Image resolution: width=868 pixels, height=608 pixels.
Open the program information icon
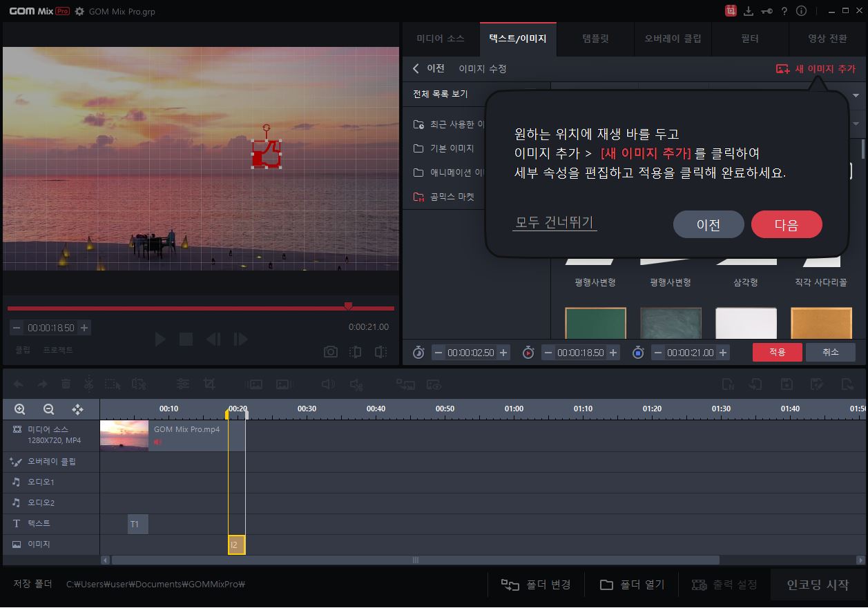[801, 11]
